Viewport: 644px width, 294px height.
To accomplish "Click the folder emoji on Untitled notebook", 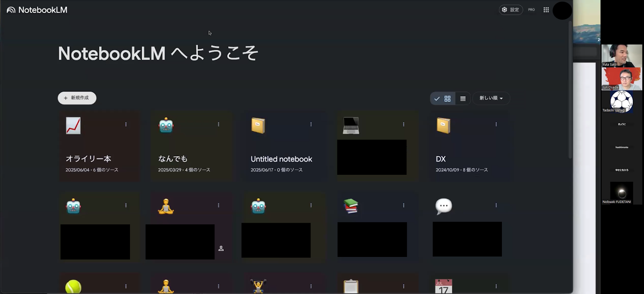I will click(258, 126).
